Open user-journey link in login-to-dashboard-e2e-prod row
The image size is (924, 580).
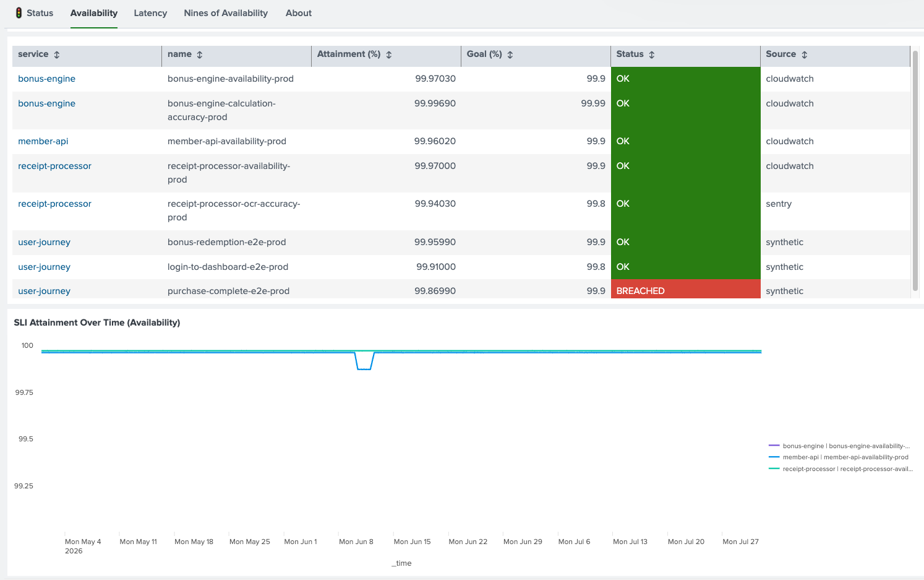45,267
